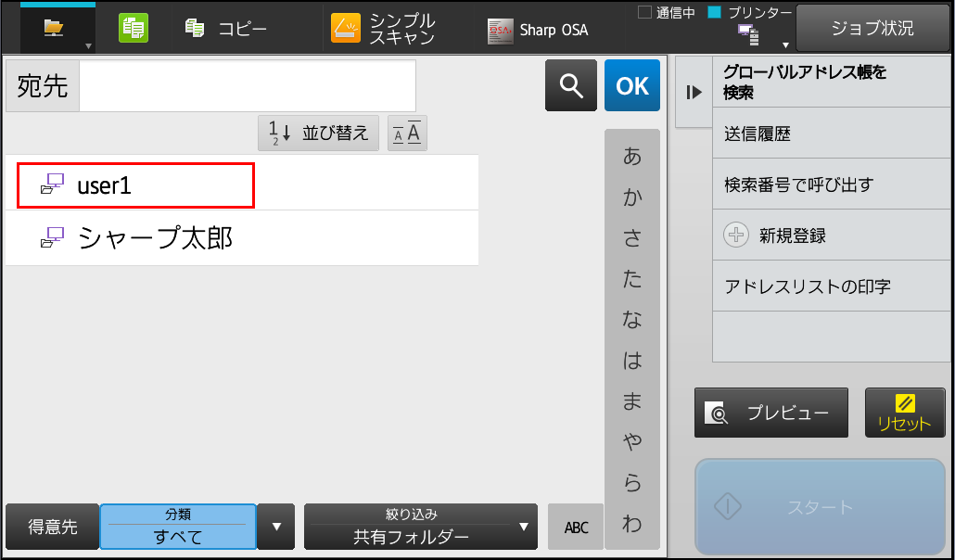Screen dimensions: 955x560
Task: Switch to コピー mode
Action: [x=226, y=29]
